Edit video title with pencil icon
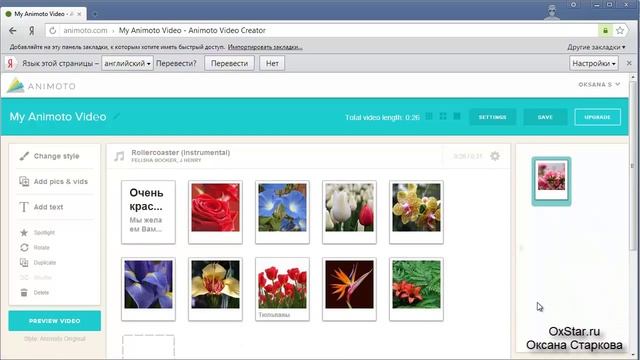 pos(117,116)
